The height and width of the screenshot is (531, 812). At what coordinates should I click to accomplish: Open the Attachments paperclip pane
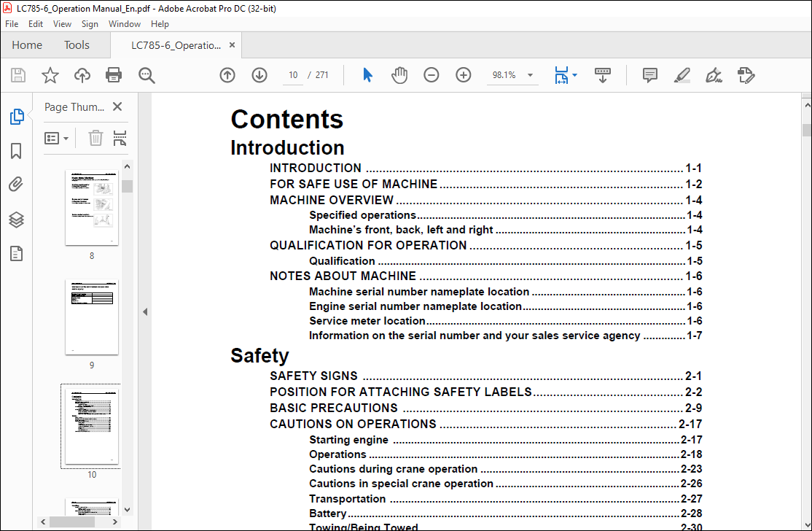point(16,185)
